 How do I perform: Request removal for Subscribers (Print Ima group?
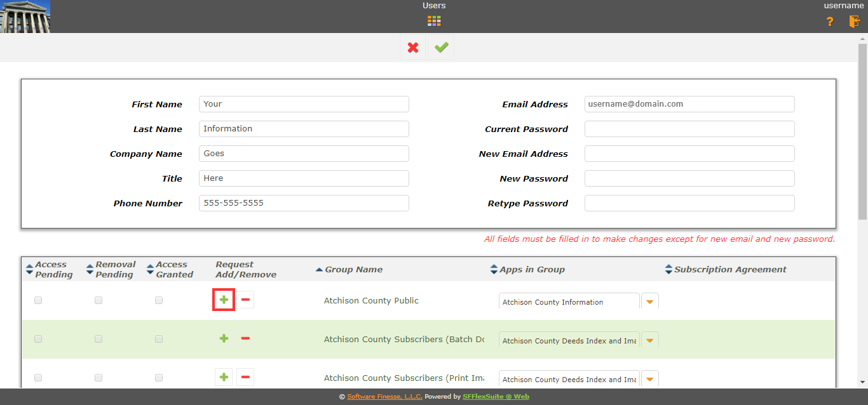click(245, 377)
